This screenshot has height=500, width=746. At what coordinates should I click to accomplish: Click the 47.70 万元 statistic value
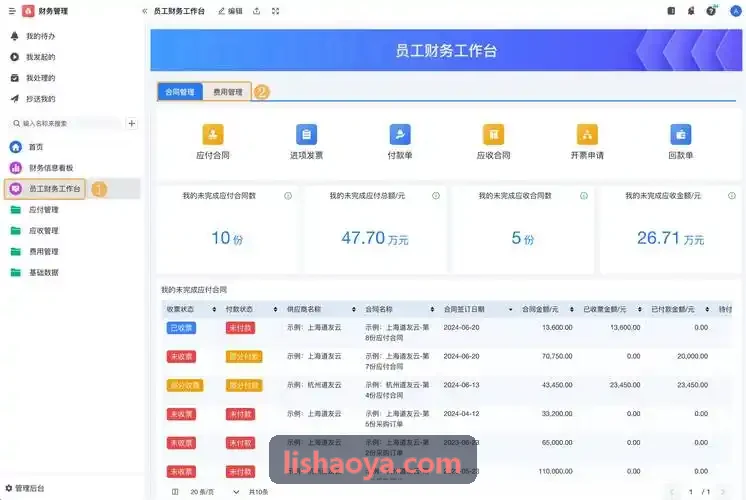pyautogui.click(x=375, y=238)
